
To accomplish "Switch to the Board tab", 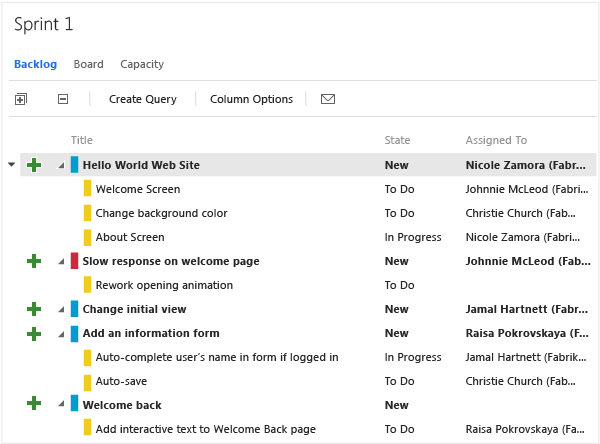I will pyautogui.click(x=88, y=64).
